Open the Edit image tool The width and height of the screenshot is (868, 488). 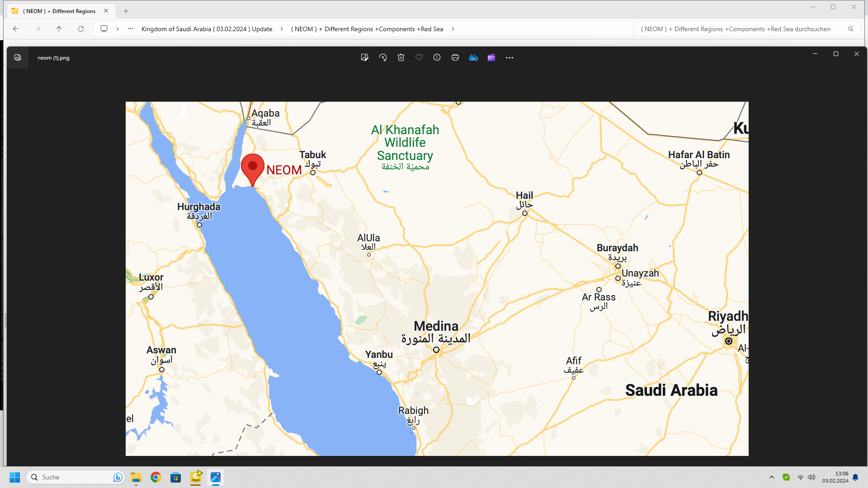pos(364,57)
